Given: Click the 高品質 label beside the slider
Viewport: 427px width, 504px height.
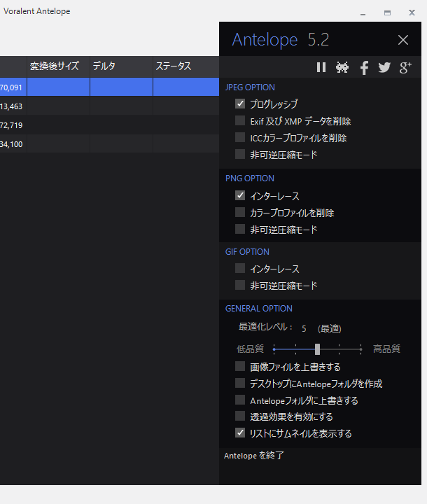Looking at the screenshot, I should [386, 349].
